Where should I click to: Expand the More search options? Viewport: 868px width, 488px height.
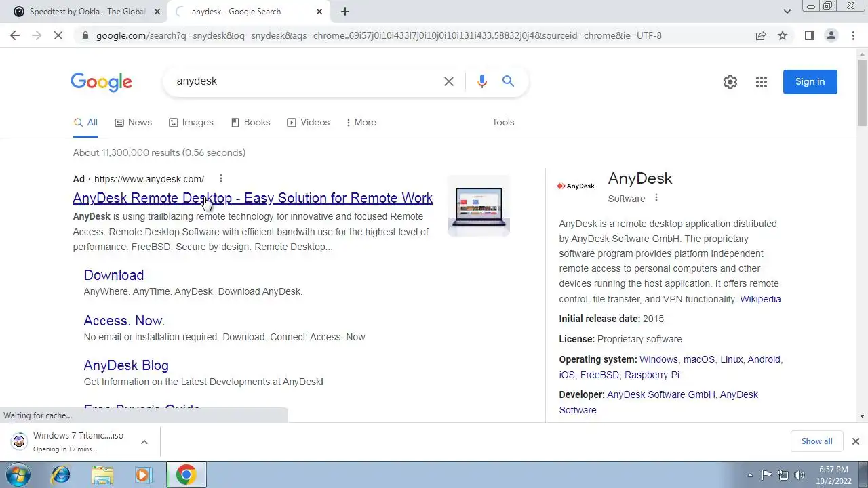pyautogui.click(x=361, y=123)
